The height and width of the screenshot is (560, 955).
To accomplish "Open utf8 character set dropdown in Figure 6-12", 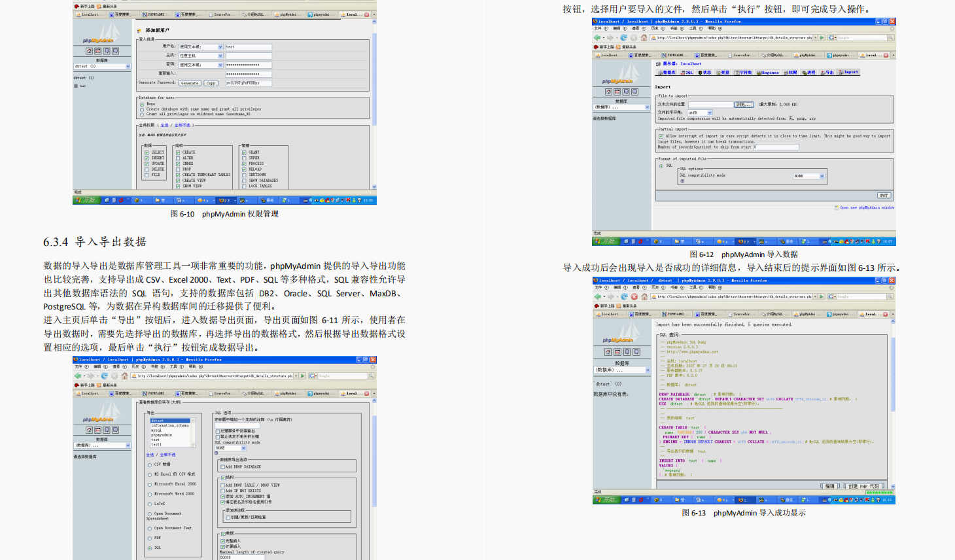I will (700, 113).
